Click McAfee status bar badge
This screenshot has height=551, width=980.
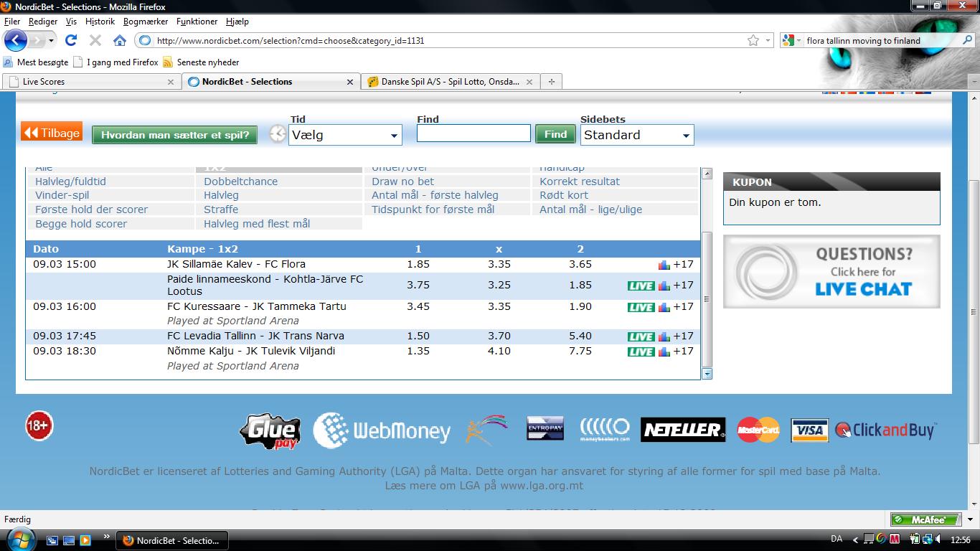coord(926,519)
